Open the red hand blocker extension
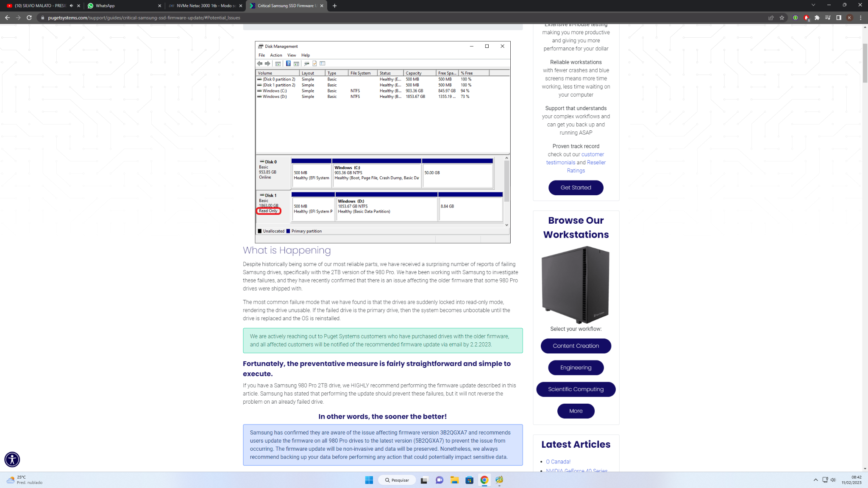This screenshot has width=868, height=488. point(806,18)
